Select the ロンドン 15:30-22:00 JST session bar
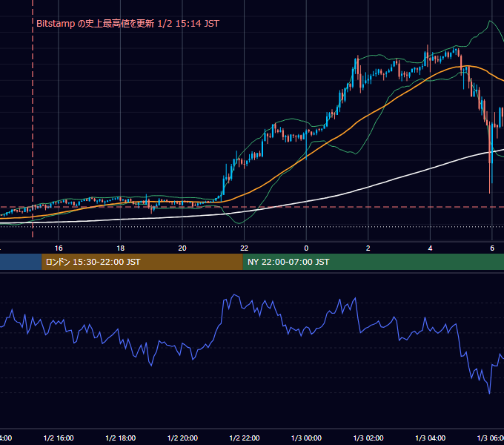504x445 pixels. 142,262
